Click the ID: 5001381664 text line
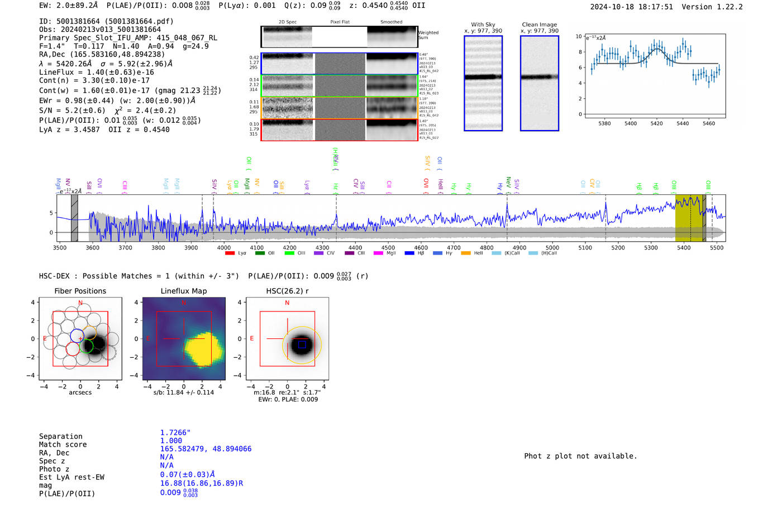This screenshot has height=532, width=782. (106, 21)
